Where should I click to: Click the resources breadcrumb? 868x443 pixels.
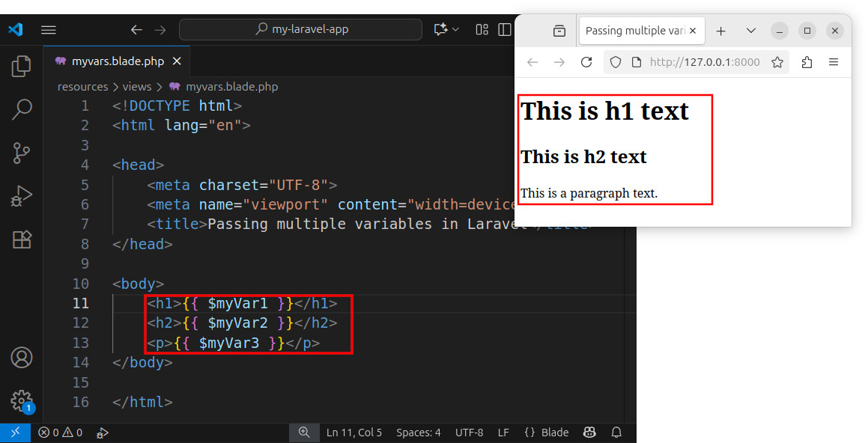tap(82, 87)
